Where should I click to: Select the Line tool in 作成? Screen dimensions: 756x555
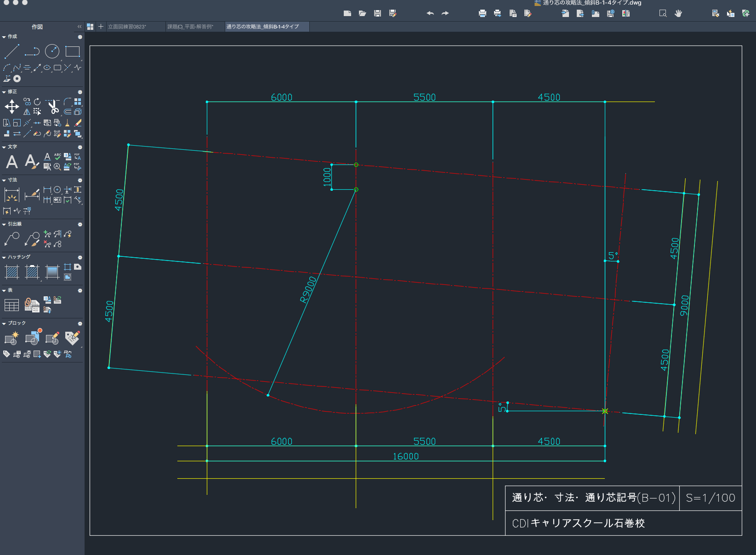[11, 51]
